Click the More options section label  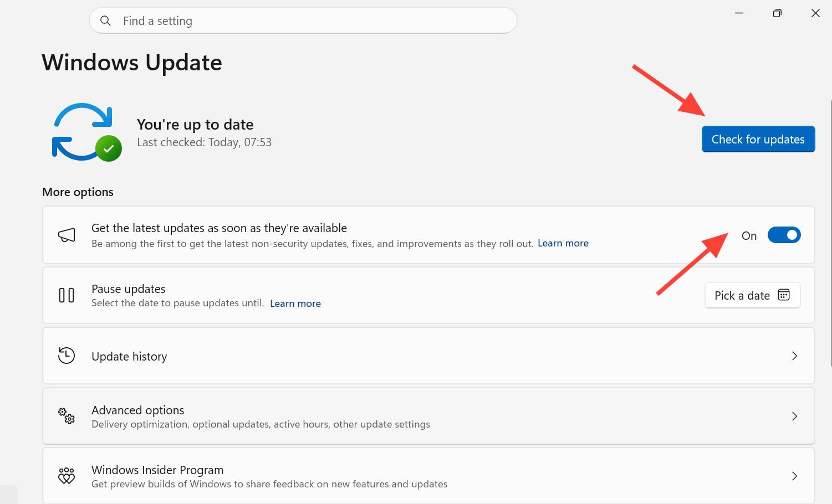(78, 192)
